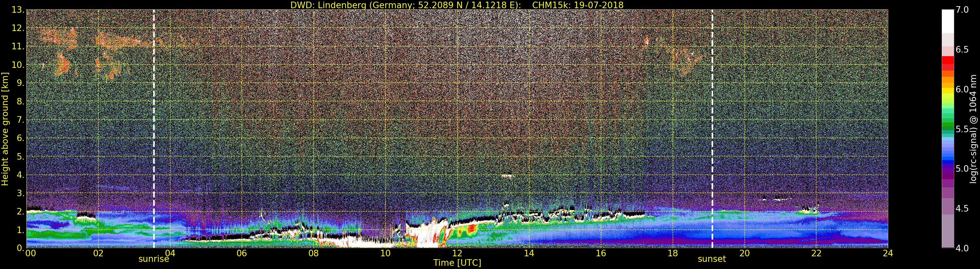
Task: Select the '04' time axis tick label
Action: pos(170,253)
